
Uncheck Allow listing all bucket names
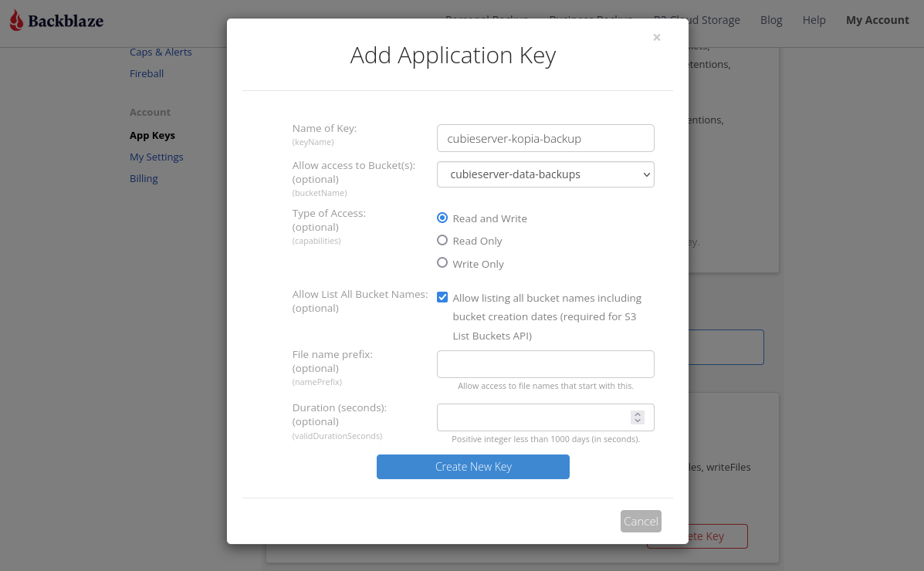pyautogui.click(x=442, y=297)
